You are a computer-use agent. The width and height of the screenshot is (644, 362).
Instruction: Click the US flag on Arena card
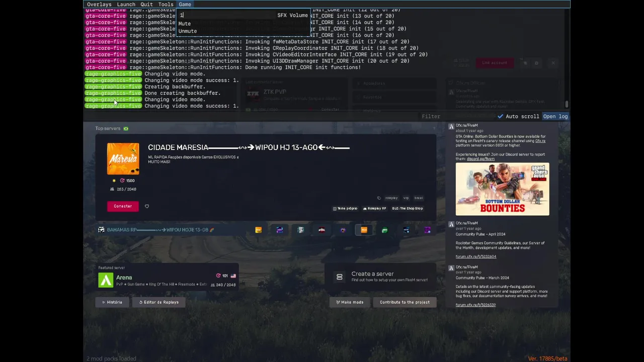233,276
